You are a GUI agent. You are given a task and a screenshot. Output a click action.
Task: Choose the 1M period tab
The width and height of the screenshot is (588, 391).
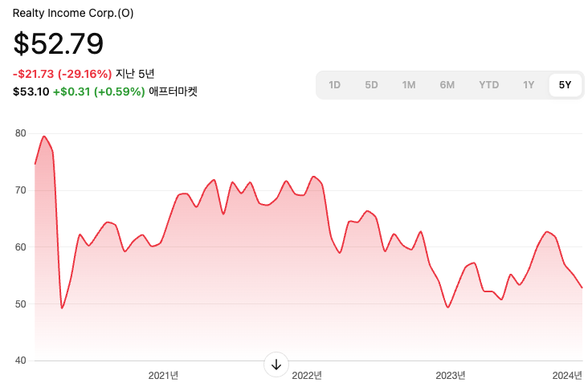[409, 85]
